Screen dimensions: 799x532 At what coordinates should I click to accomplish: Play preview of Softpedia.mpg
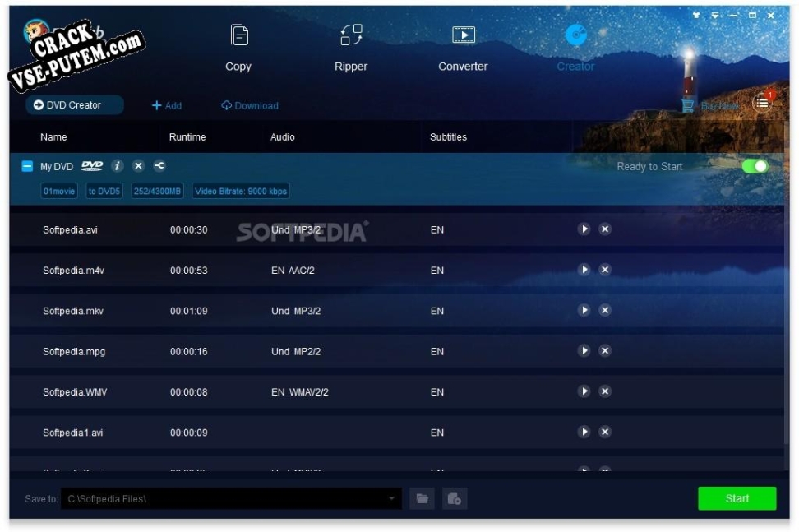[x=584, y=350]
